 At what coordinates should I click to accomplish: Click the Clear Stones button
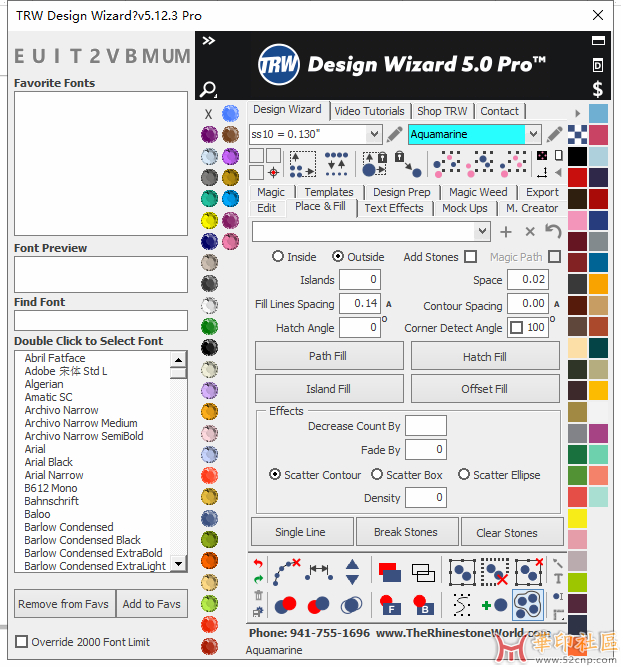(x=512, y=532)
